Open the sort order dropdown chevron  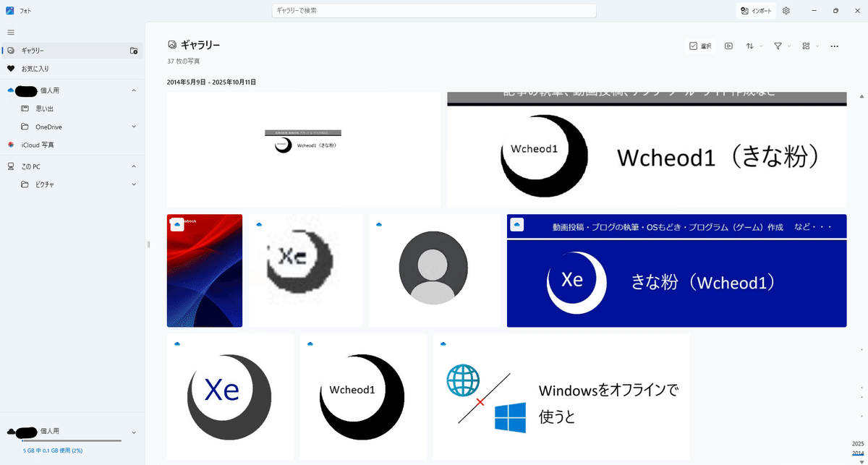tap(760, 46)
